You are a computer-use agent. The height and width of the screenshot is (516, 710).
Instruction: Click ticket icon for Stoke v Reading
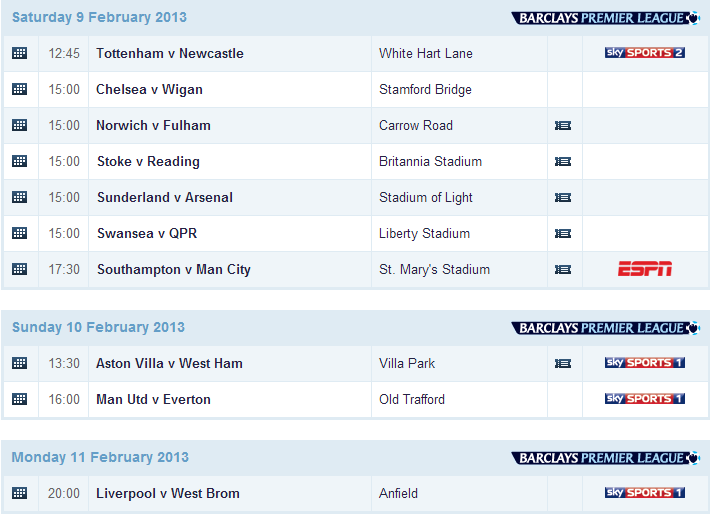click(563, 162)
